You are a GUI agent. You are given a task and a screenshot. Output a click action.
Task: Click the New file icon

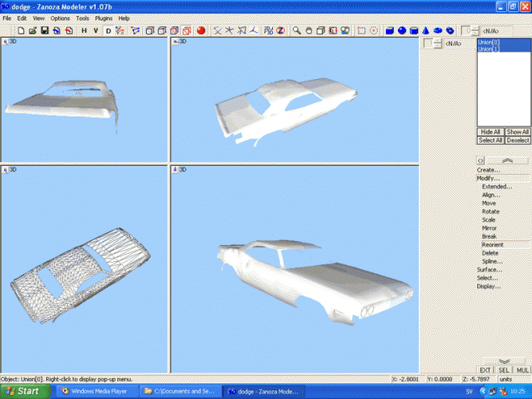click(x=21, y=30)
